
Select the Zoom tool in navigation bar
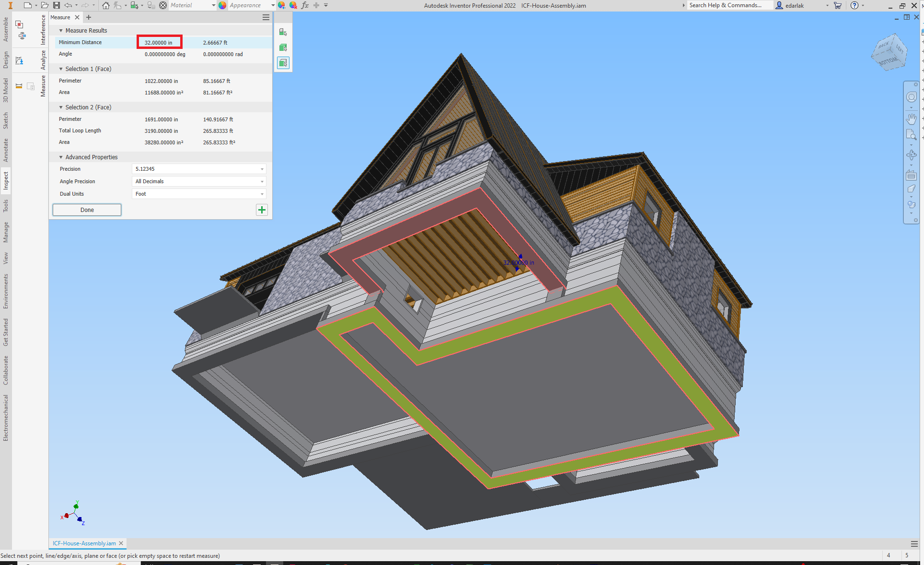911,135
